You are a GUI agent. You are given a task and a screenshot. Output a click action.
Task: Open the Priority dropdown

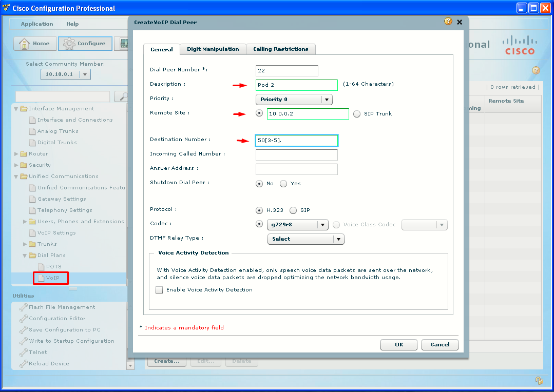tap(294, 100)
